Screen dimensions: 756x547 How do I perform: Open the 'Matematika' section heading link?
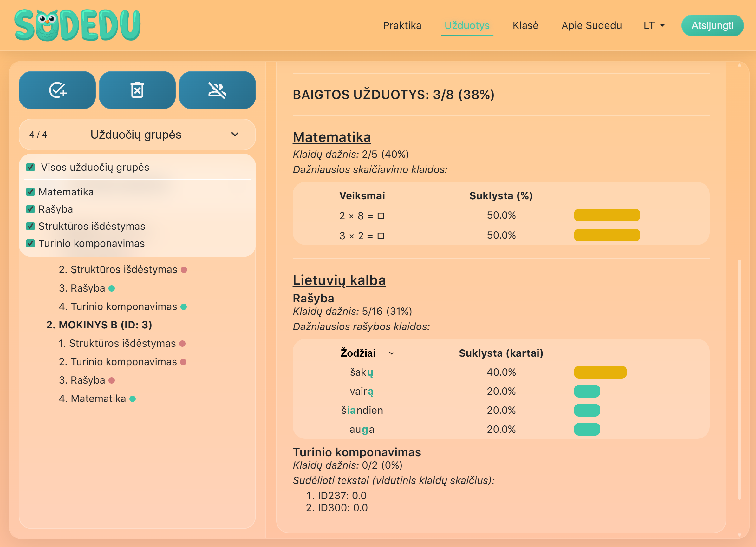coord(332,137)
